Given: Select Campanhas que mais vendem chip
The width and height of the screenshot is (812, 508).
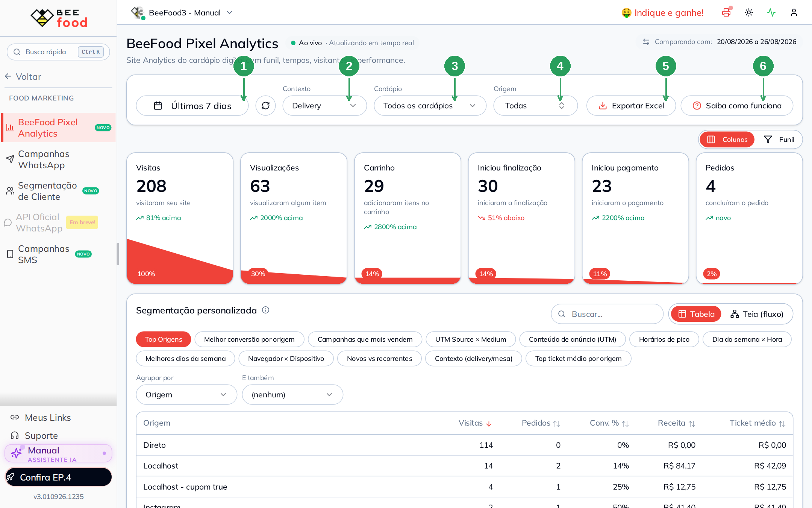Looking at the screenshot, I should tap(365, 339).
